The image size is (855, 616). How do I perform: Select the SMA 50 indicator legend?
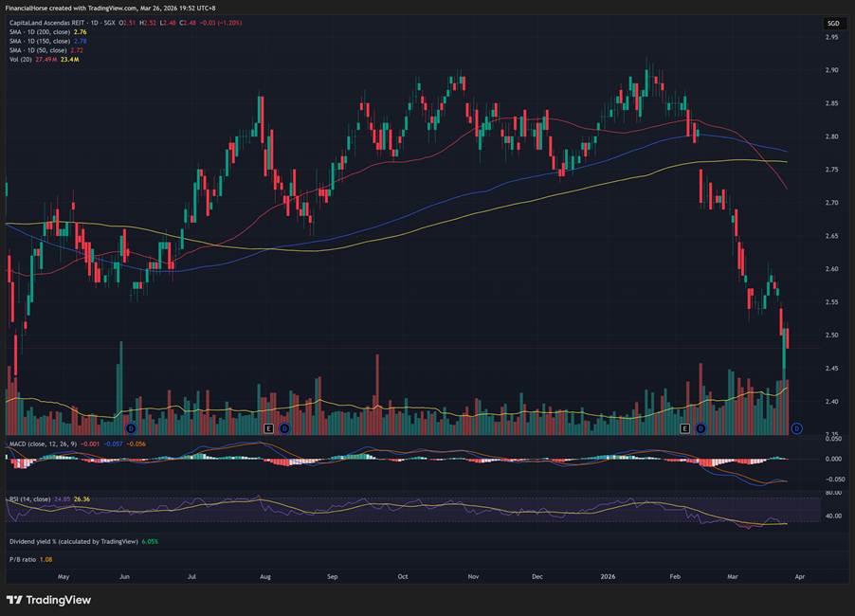pos(38,49)
